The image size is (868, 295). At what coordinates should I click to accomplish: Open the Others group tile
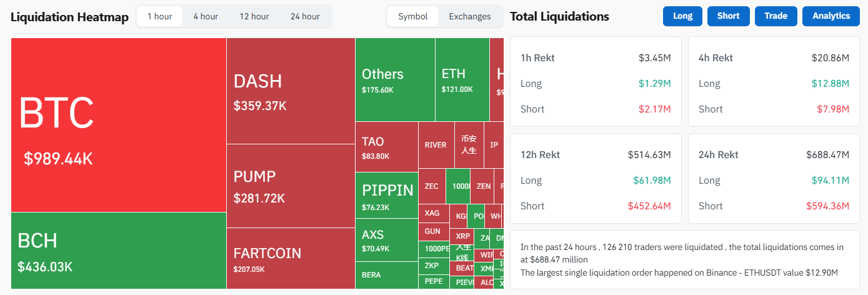point(395,79)
